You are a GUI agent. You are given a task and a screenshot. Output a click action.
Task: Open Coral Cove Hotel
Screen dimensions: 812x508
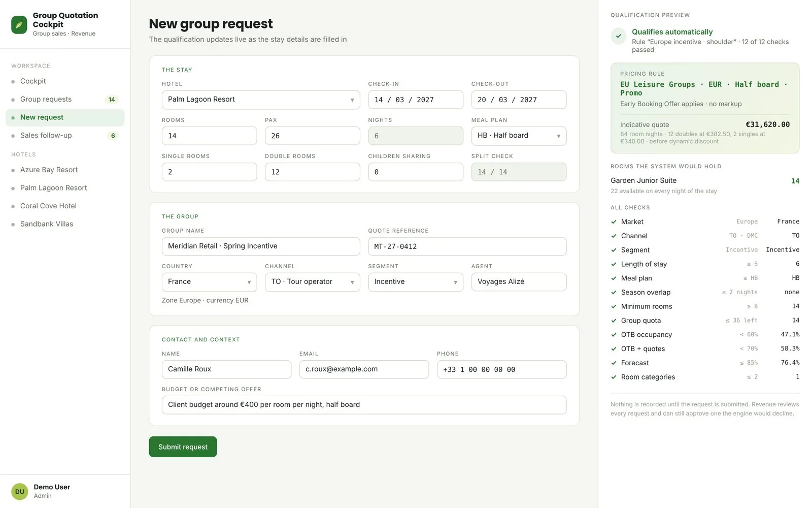65,206
